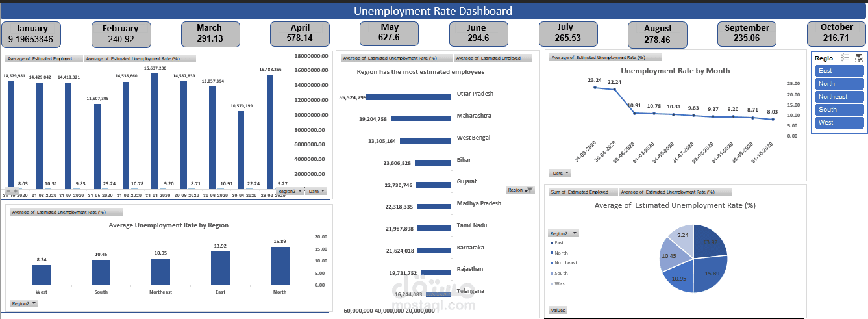Clear filter on Region slicer
Screen dimensions: 868x319
[859, 58]
